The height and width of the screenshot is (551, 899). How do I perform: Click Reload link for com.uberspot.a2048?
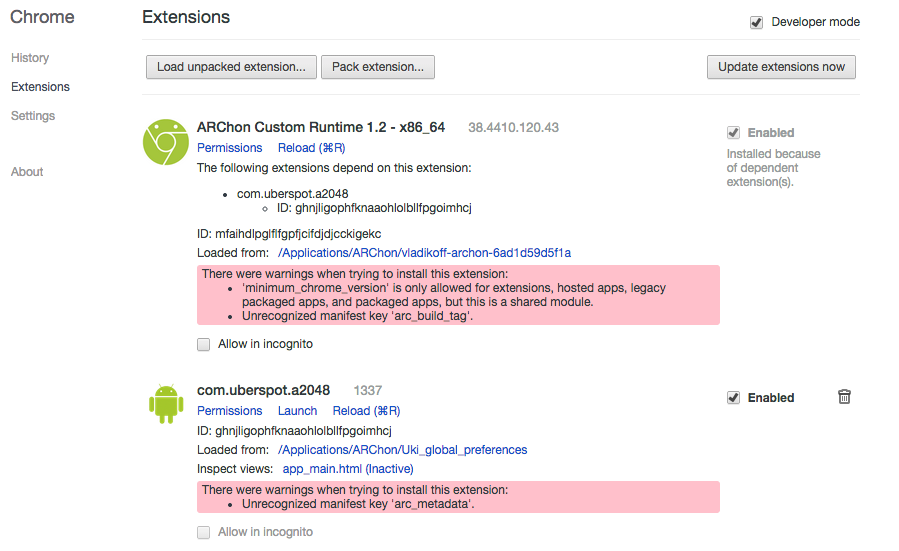tap(366, 411)
